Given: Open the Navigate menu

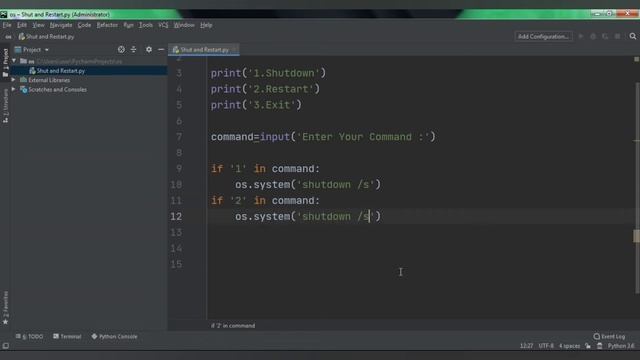Looking at the screenshot, I should pyautogui.click(x=61, y=25).
